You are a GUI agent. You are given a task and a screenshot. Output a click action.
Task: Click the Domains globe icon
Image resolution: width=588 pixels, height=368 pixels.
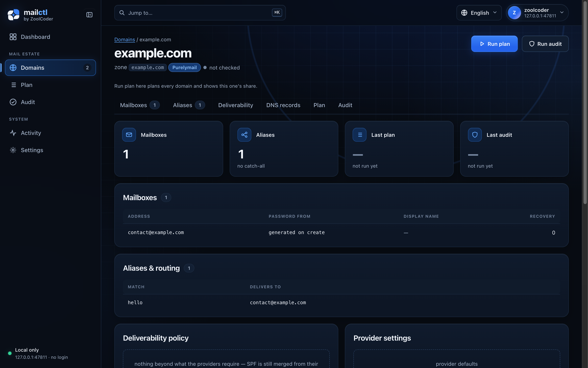pos(13,68)
